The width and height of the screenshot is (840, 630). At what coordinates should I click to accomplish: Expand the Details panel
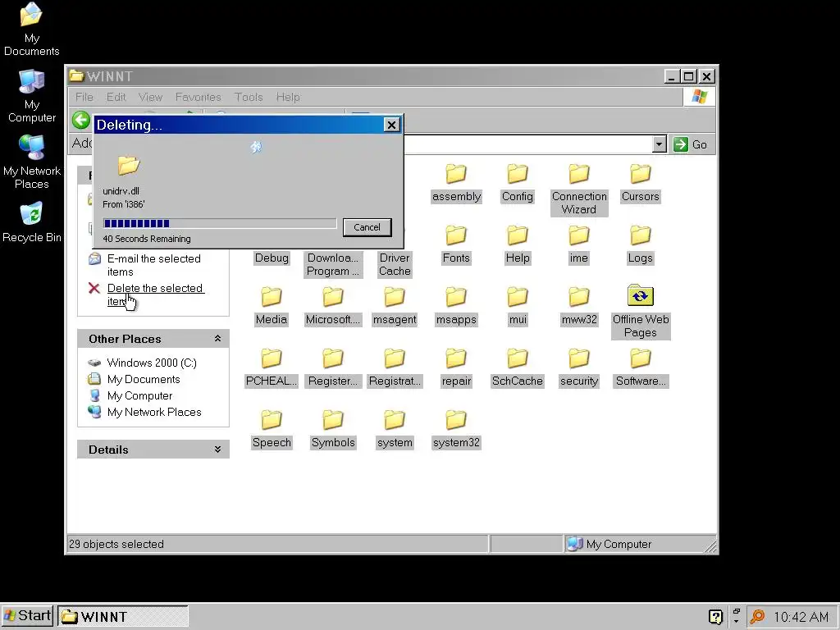coord(217,449)
